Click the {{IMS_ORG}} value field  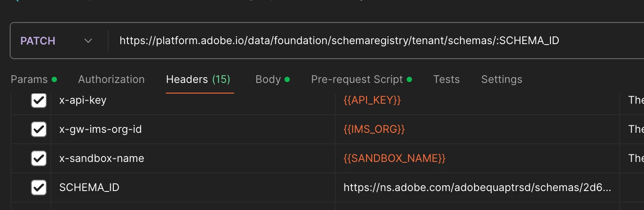click(374, 130)
